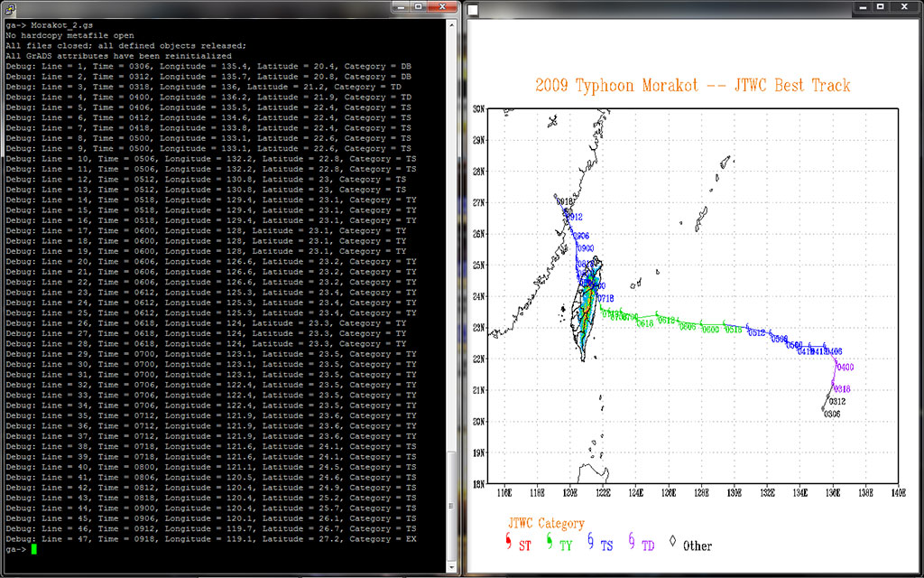The height and width of the screenshot is (578, 924).
Task: Maximize the graphics output window
Action: pos(881,7)
